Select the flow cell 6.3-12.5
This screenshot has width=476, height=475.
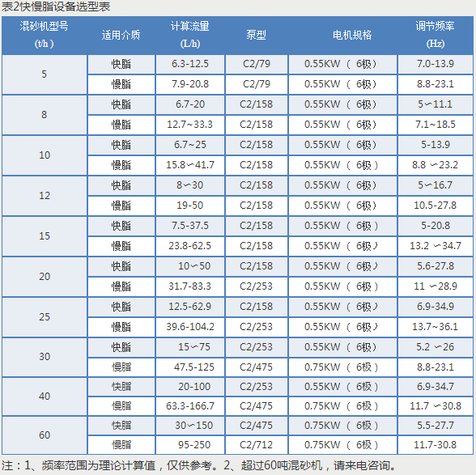[x=190, y=64]
